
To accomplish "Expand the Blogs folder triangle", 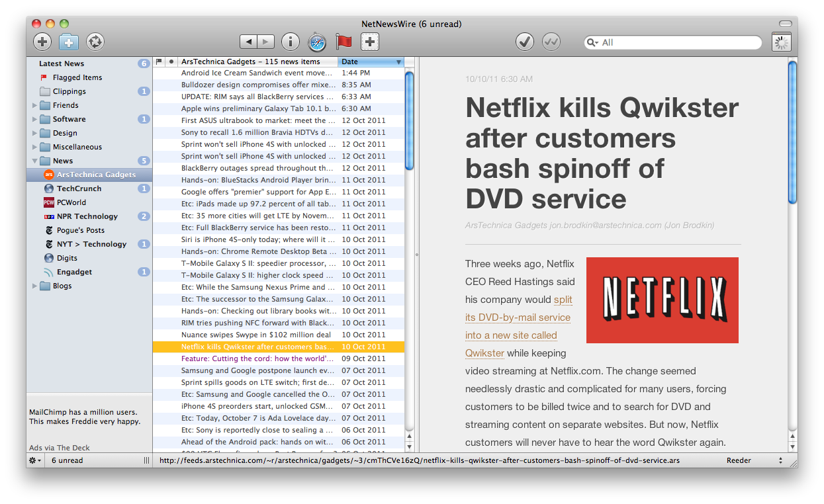I will pos(35,286).
